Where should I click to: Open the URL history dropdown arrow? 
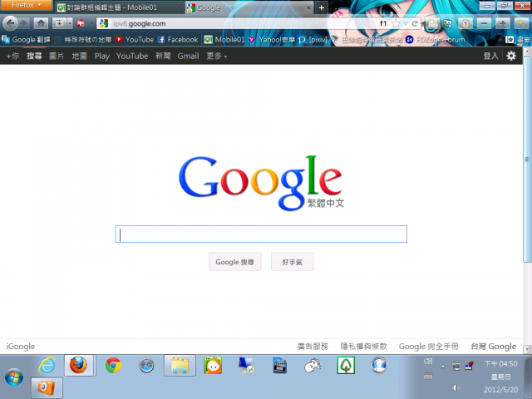(x=406, y=24)
